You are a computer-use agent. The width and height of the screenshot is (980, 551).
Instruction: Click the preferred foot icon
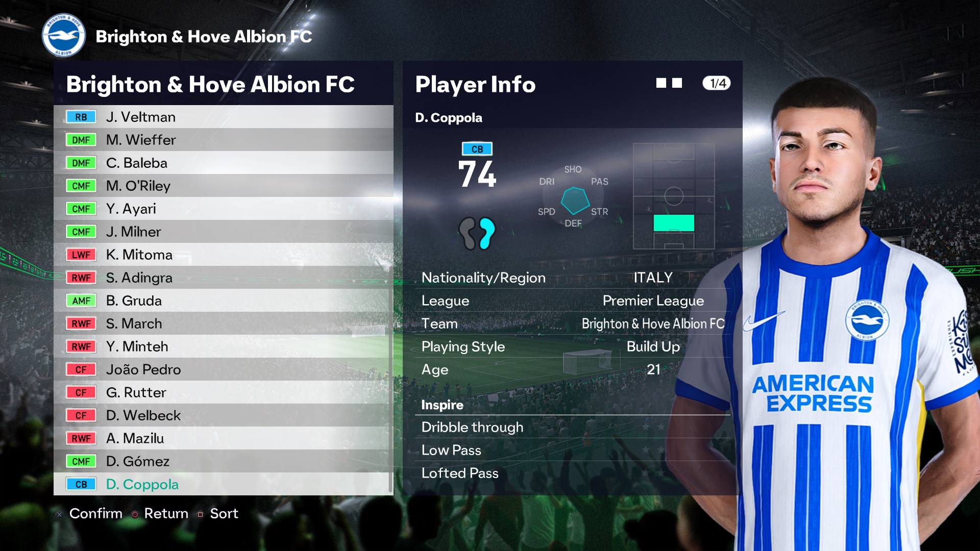[x=477, y=233]
